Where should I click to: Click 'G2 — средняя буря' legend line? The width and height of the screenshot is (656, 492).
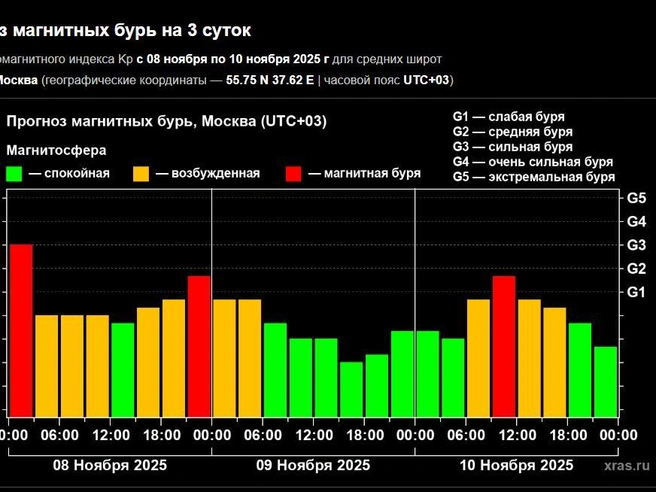[x=512, y=132]
